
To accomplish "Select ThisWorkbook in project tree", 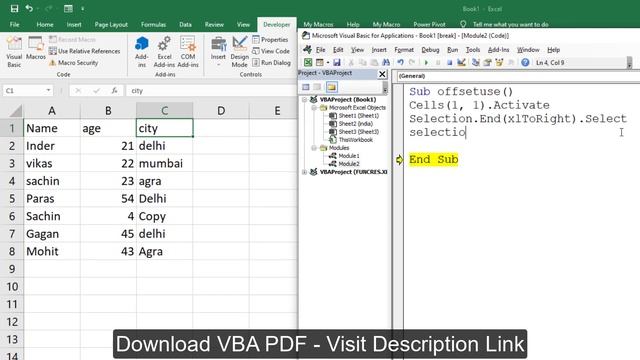I will pyautogui.click(x=356, y=140).
